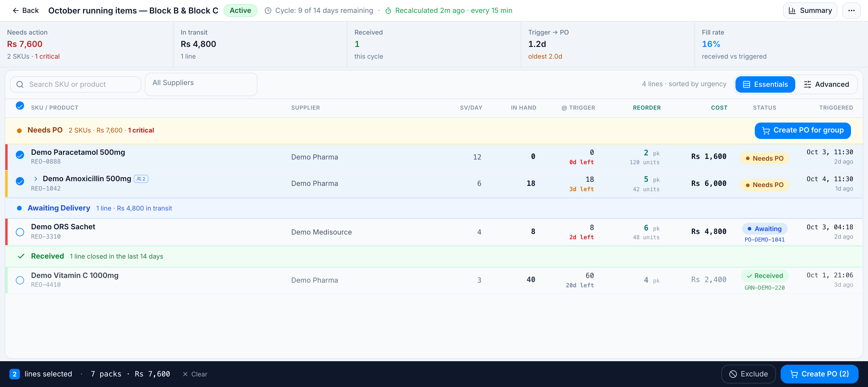Click the recalculation timer icon

tap(388, 11)
